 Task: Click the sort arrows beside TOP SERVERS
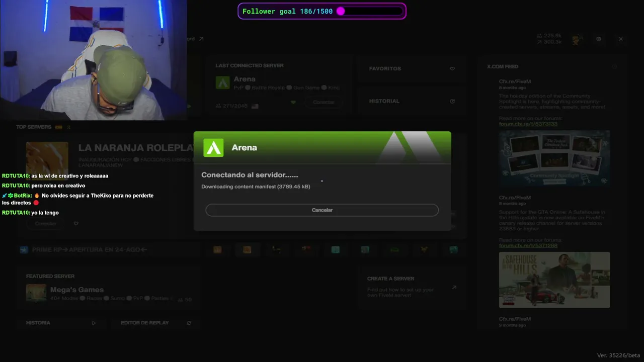click(x=69, y=127)
